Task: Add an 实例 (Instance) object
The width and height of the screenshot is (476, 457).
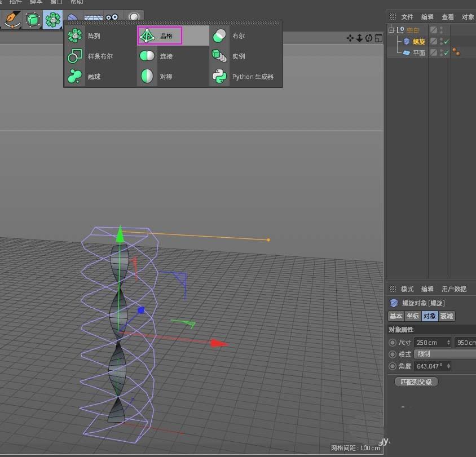Action: tap(237, 56)
